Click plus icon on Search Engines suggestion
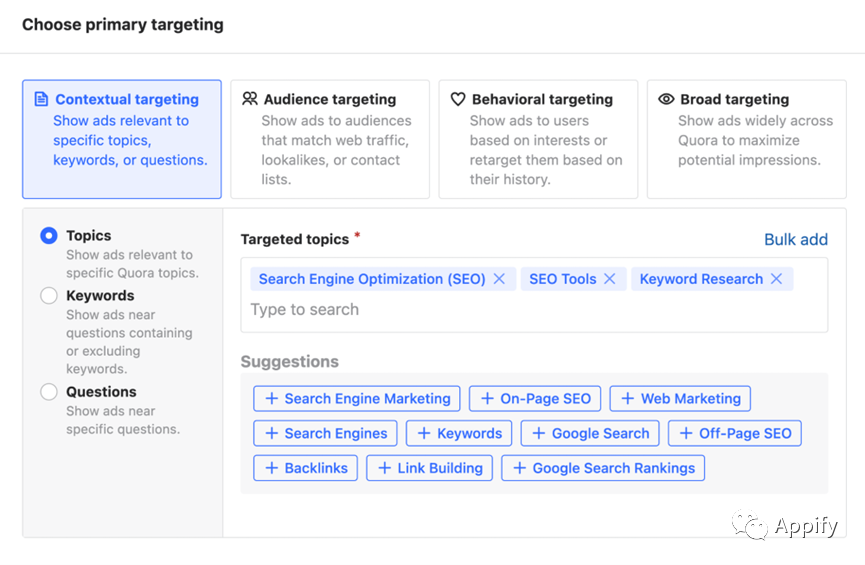The height and width of the screenshot is (565, 865). pyautogui.click(x=271, y=433)
